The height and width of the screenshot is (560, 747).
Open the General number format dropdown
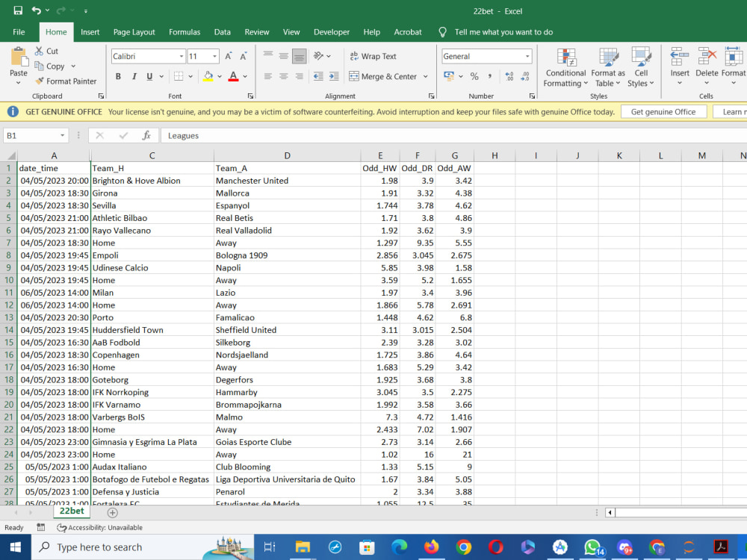(x=527, y=56)
